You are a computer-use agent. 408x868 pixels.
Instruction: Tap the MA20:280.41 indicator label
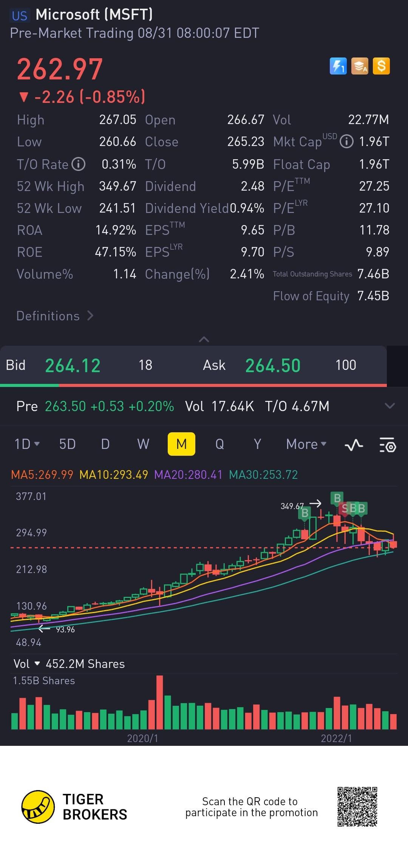click(x=188, y=475)
